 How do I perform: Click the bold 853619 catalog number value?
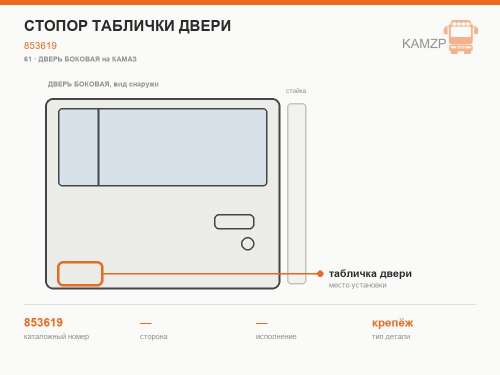click(43, 322)
